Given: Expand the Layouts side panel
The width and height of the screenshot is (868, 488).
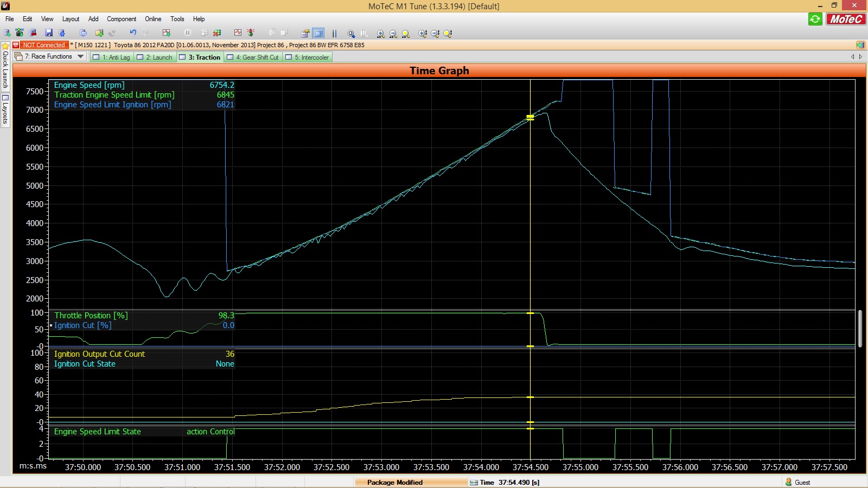Looking at the screenshot, I should pos(5,110).
